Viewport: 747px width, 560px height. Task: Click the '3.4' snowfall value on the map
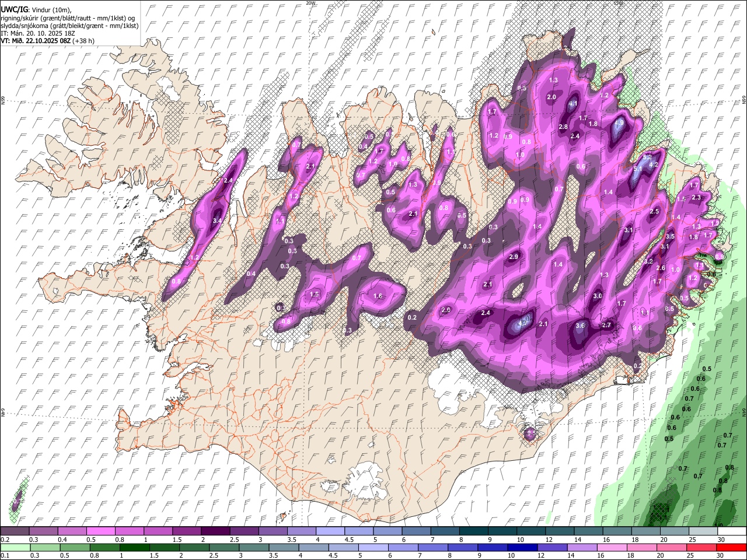[217, 221]
